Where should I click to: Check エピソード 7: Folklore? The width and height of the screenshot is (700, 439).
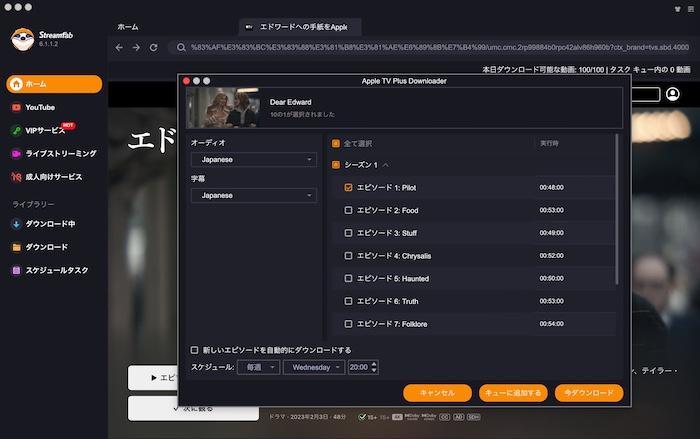coord(348,324)
